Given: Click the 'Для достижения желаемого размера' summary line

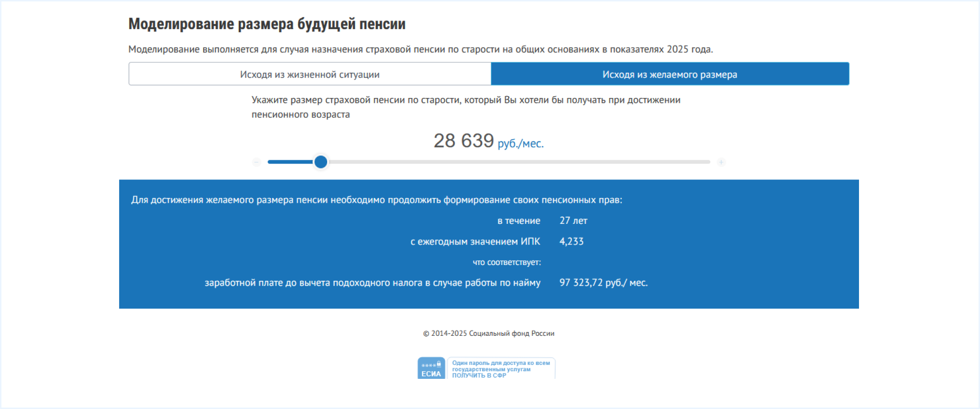Looking at the screenshot, I should pos(376,200).
